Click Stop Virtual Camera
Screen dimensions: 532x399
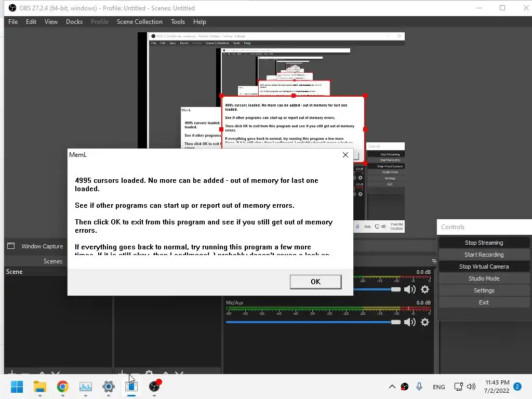coord(484,267)
